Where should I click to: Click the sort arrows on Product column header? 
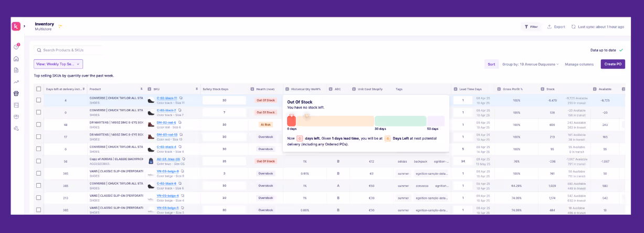click(x=141, y=89)
